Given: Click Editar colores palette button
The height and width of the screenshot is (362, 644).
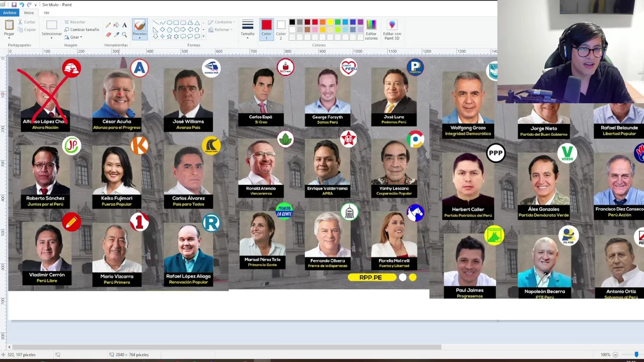Looking at the screenshot, I should click(371, 30).
